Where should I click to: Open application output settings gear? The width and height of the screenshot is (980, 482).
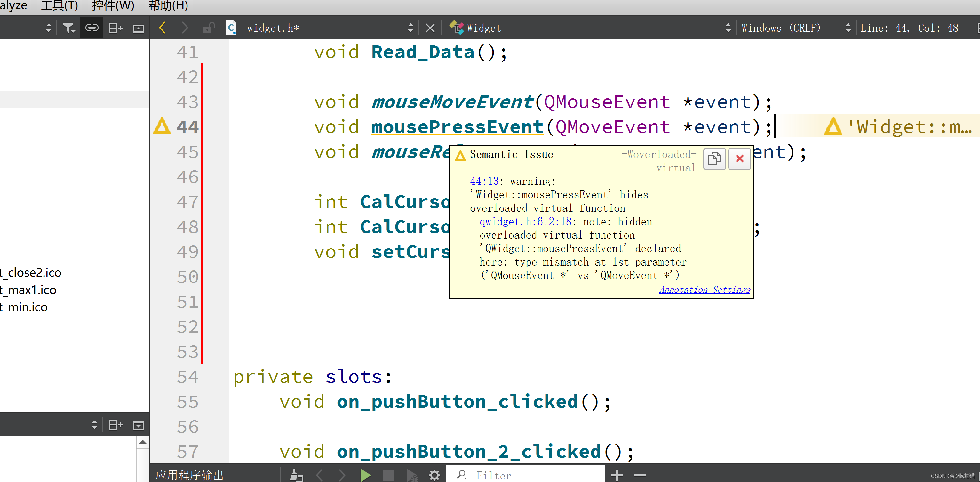[x=434, y=475]
